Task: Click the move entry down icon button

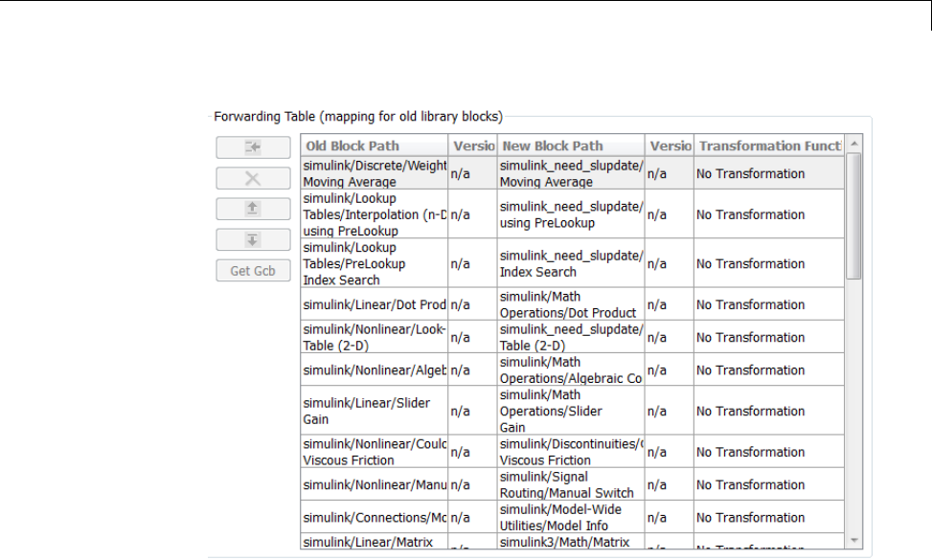Action: [253, 240]
